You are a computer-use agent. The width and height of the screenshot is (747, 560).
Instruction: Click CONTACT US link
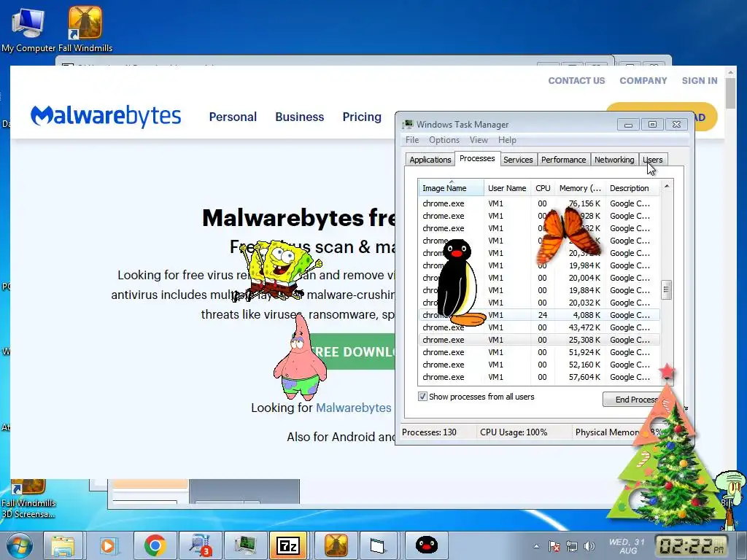click(576, 80)
